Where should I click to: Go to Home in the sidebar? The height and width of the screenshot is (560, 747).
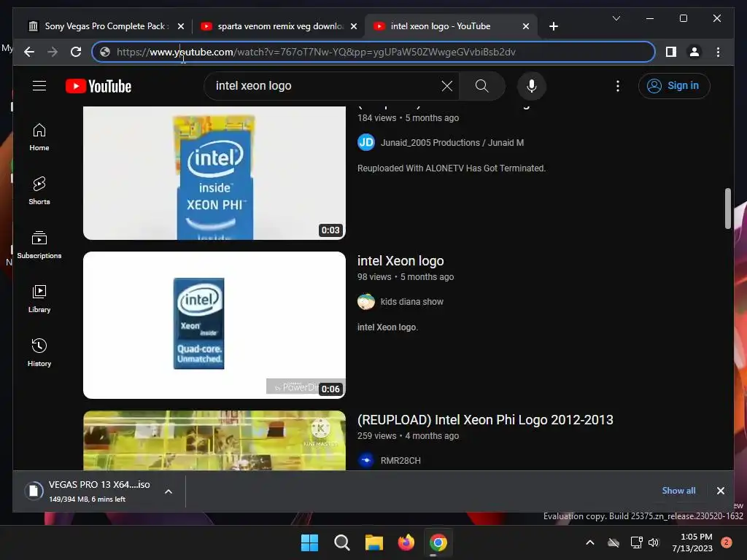(x=39, y=137)
